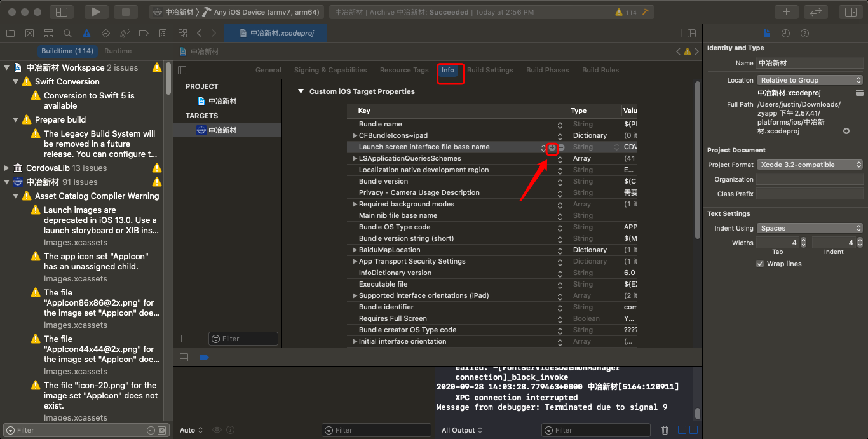
Task: Increase the Tab width stepper
Action: (803, 240)
